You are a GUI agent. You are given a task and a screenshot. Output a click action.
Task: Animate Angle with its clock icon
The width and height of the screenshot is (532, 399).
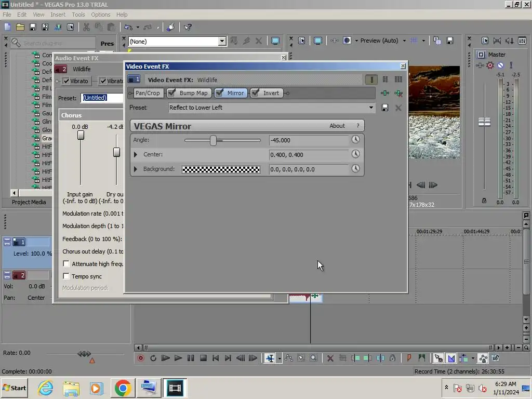point(355,139)
